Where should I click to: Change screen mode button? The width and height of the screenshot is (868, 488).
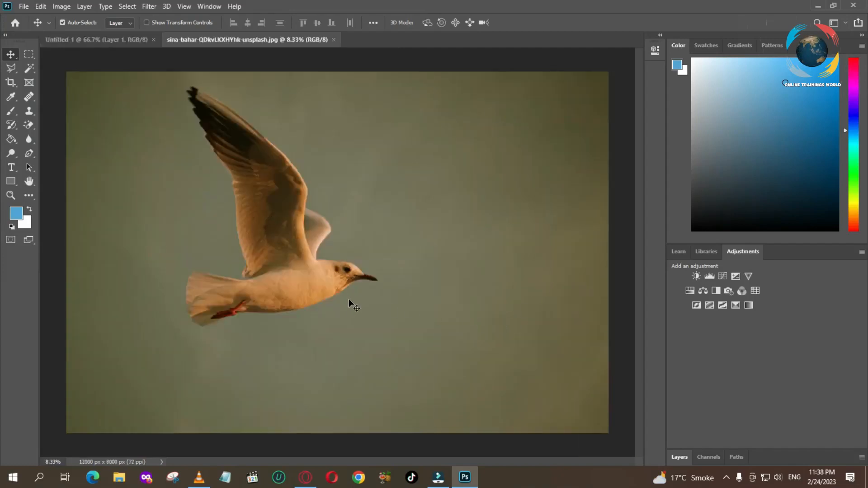[29, 239]
